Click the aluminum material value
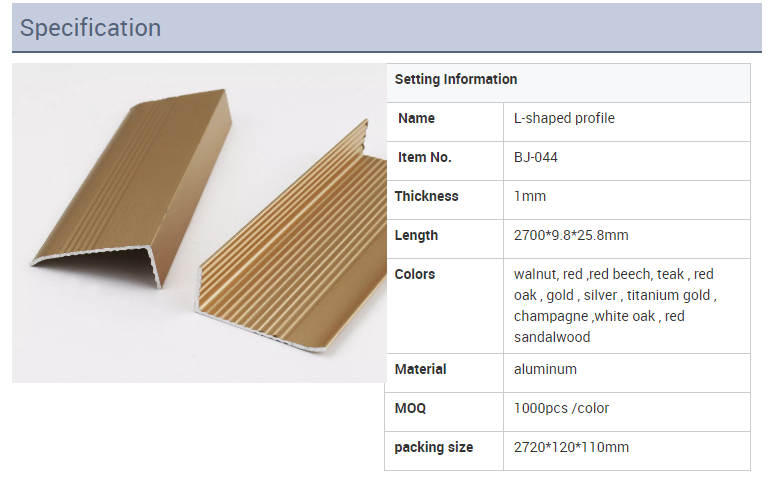This screenshot has width=770, height=477. (545, 369)
